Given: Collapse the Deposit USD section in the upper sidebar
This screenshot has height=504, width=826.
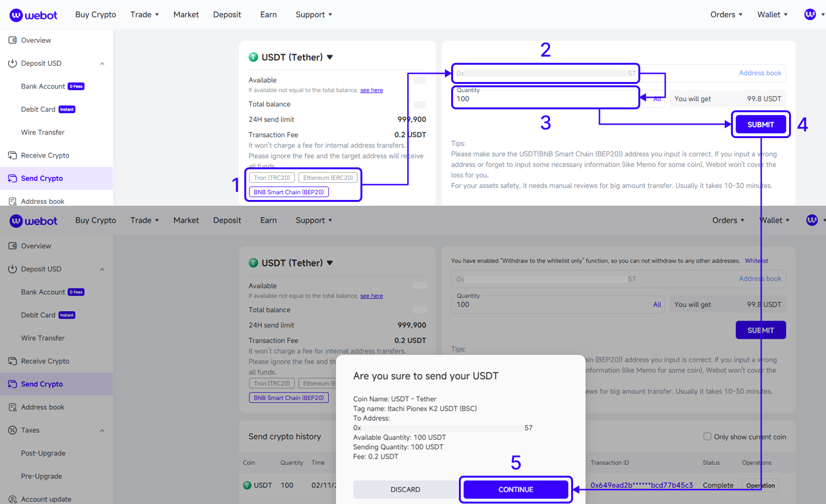Looking at the screenshot, I should (102, 64).
